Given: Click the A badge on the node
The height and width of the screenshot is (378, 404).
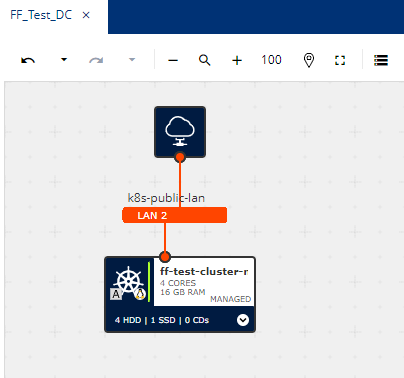Looking at the screenshot, I should (116, 294).
